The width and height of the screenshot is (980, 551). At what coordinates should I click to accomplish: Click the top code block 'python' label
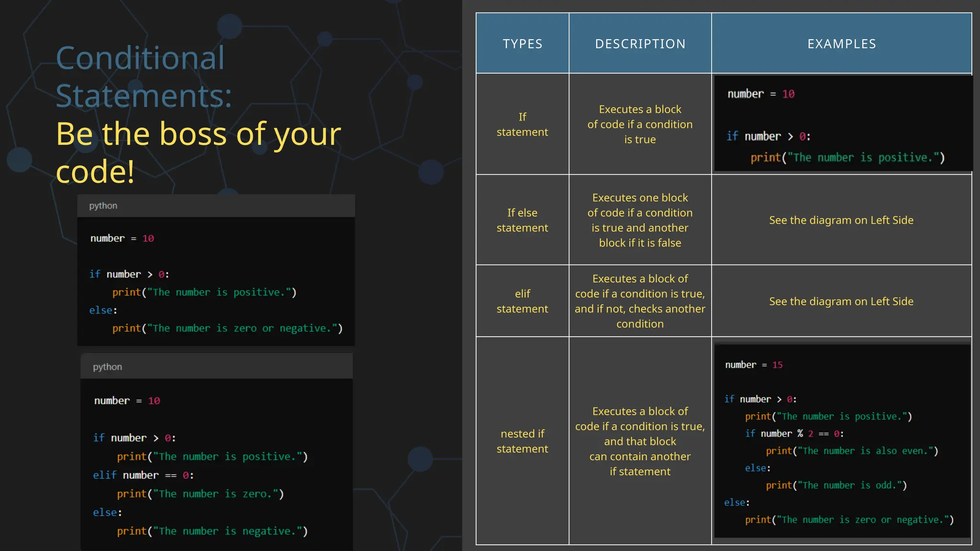click(103, 206)
